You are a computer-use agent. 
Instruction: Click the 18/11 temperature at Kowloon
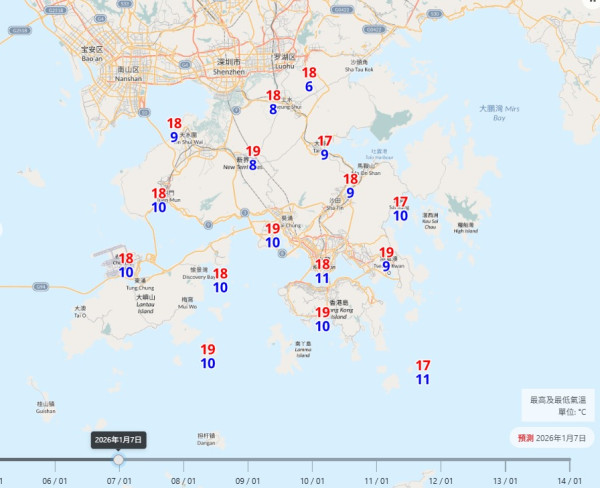pyautogui.click(x=322, y=271)
